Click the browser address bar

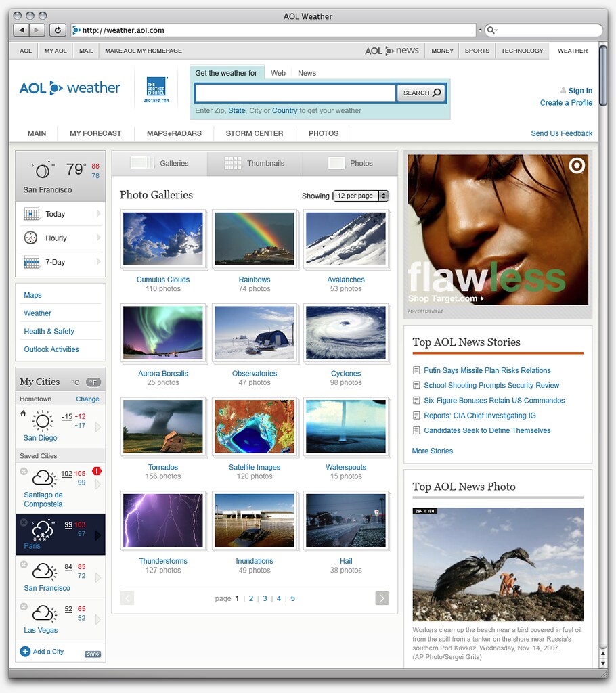tap(273, 30)
